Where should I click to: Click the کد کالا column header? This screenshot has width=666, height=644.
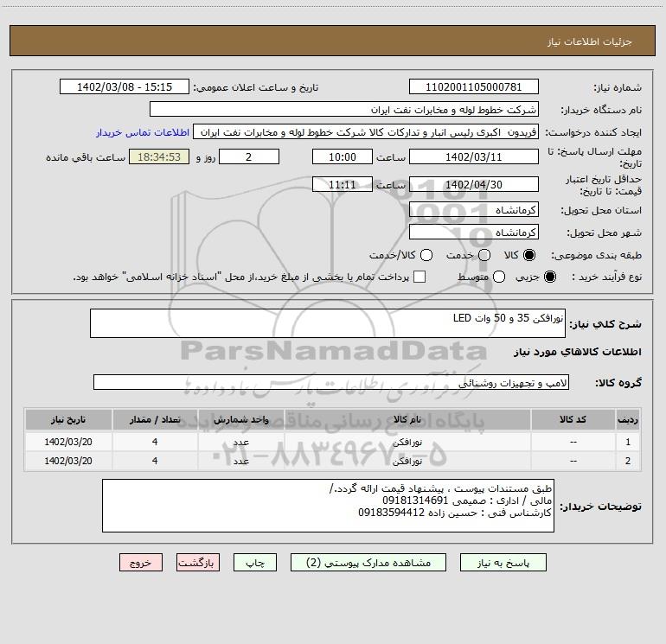tap(573, 420)
